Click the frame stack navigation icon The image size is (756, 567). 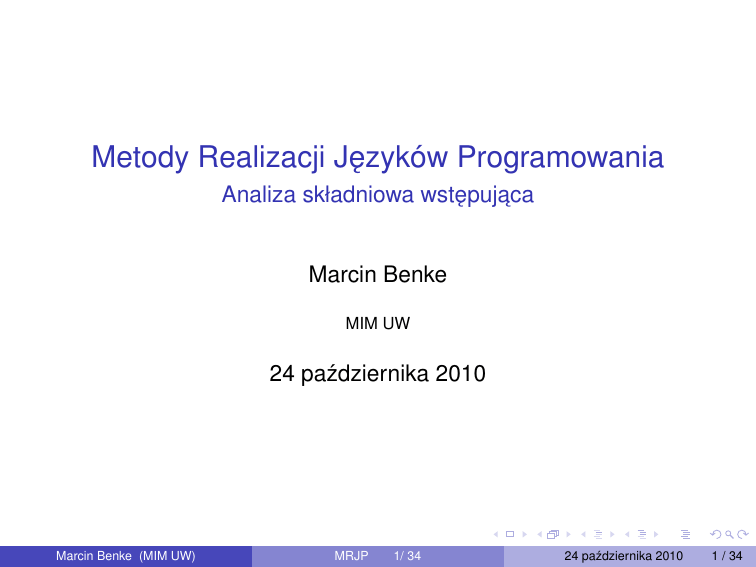tap(552, 537)
